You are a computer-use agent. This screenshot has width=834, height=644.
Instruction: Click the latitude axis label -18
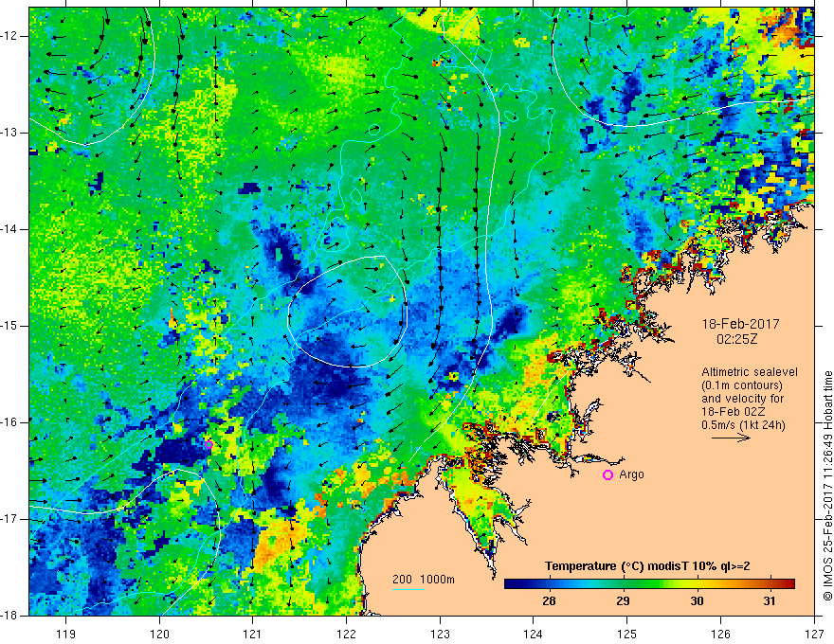tap(9, 616)
